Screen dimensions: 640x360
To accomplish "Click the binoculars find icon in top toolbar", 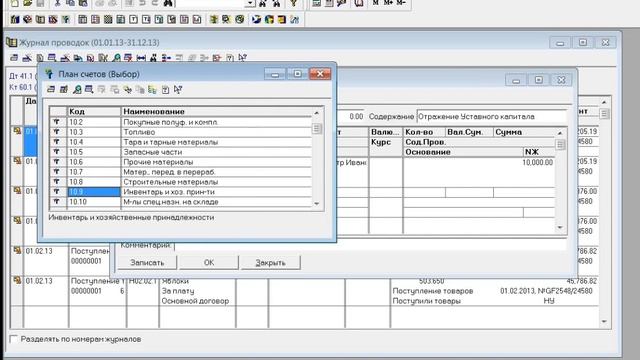I will [x=168, y=3].
